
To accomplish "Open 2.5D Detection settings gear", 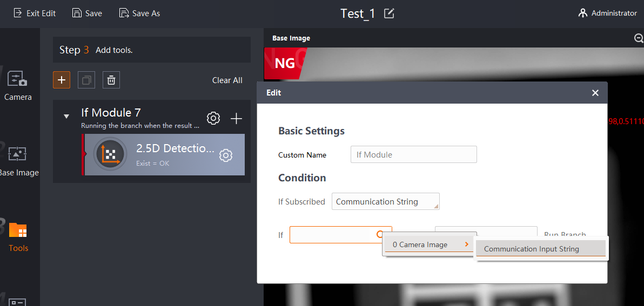I will (226, 155).
